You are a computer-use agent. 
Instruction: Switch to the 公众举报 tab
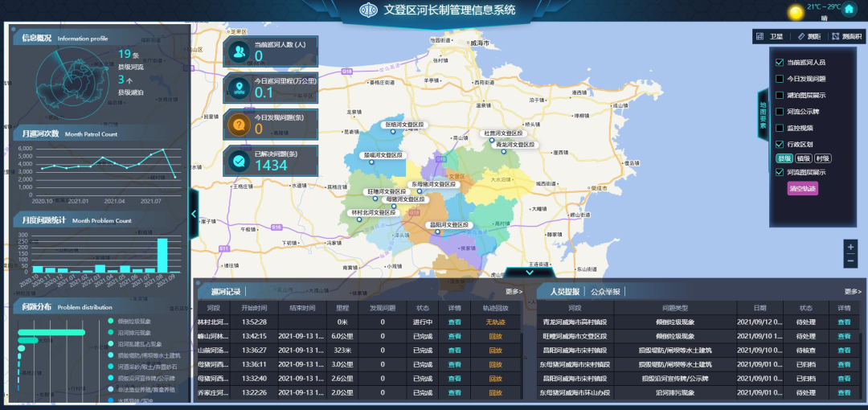click(605, 292)
